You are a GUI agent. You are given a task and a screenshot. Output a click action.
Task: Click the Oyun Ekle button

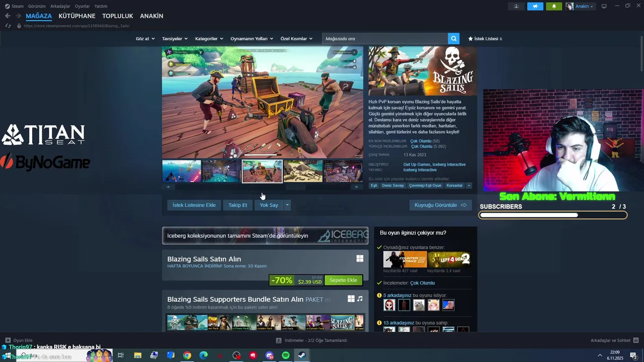point(19,340)
